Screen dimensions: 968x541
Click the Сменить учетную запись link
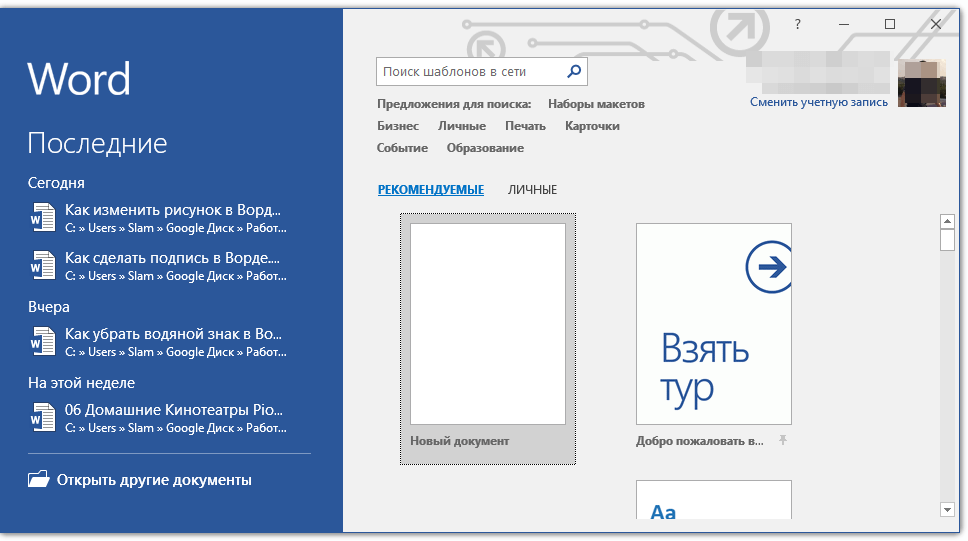(x=818, y=102)
